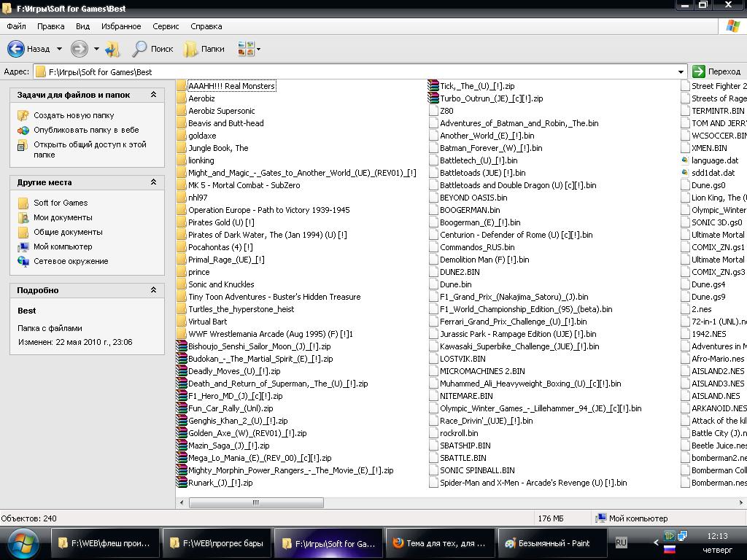Click the Soft for Games folder icon
Viewport: 747px width, 560px height.
[23, 203]
